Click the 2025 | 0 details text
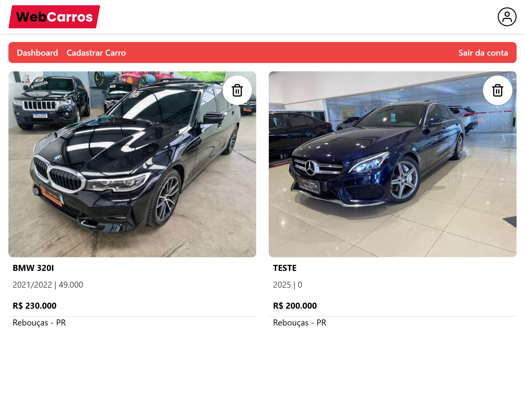The width and height of the screenshot is (525, 420). pos(288,285)
